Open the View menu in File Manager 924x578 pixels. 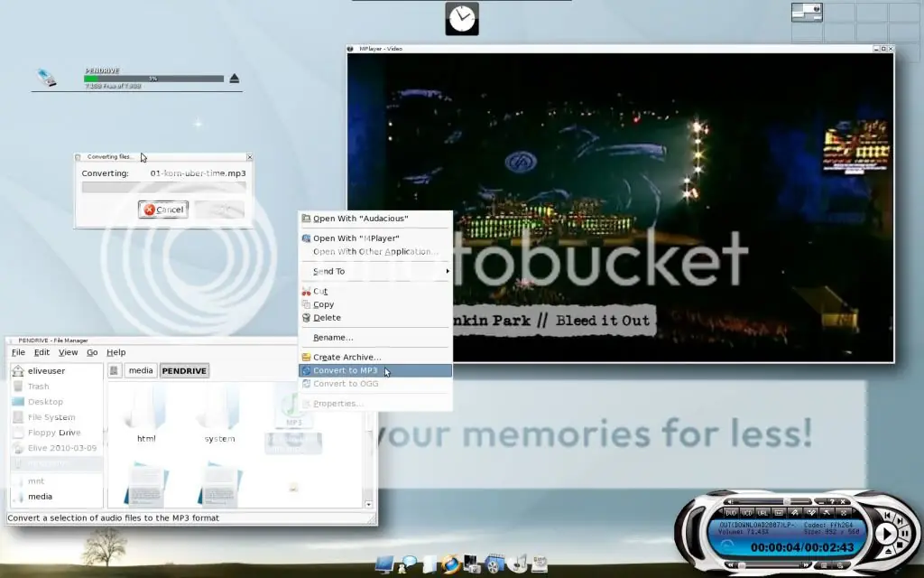(x=68, y=352)
